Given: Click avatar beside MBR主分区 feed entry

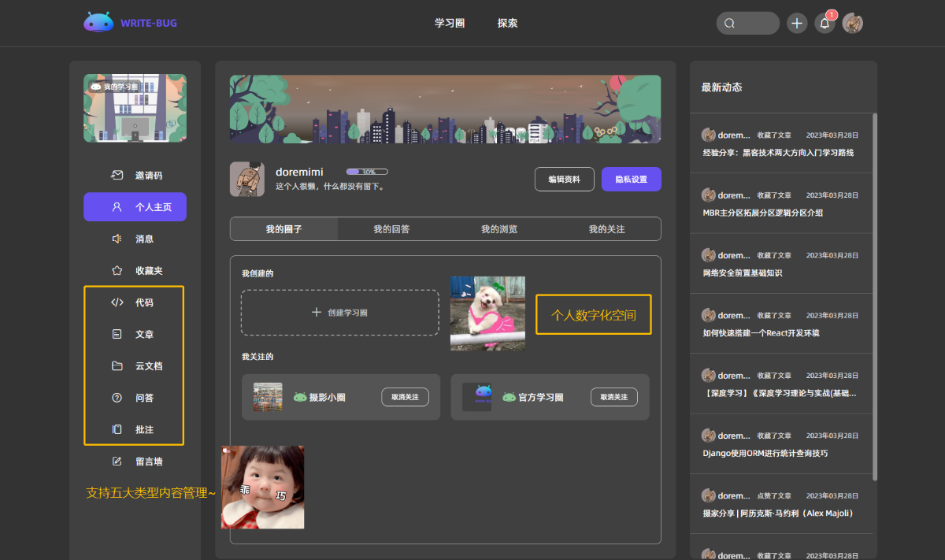Looking at the screenshot, I should (708, 195).
